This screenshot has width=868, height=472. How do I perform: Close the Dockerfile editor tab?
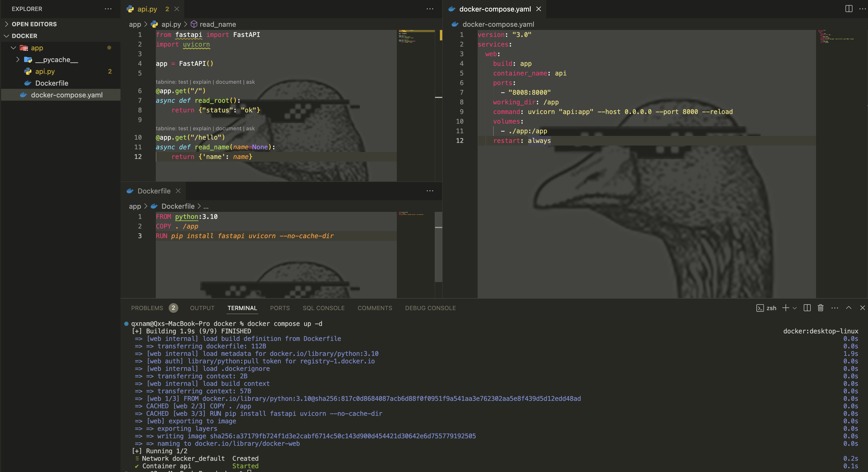point(178,191)
